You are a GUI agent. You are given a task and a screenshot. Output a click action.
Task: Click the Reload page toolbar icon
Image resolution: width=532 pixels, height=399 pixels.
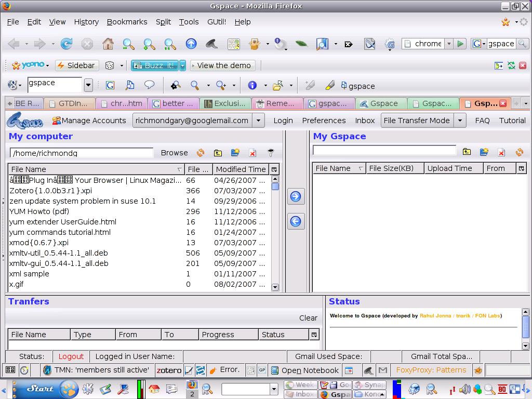66,44
